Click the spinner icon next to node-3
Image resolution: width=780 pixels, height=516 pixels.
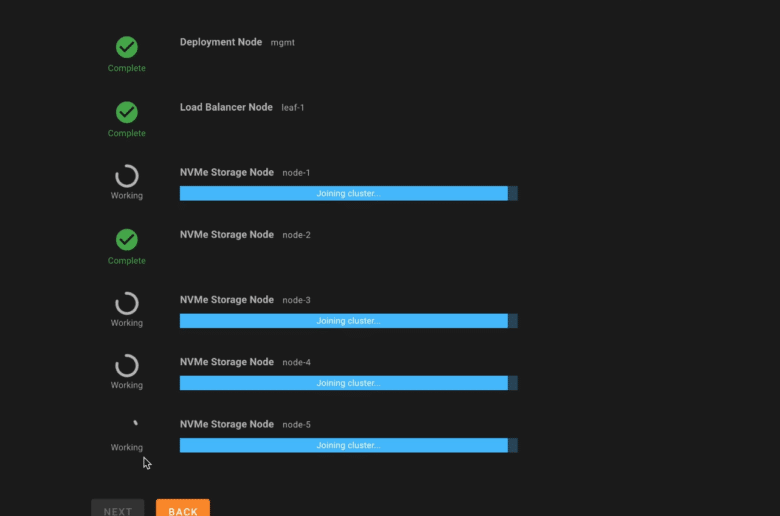[x=127, y=303]
